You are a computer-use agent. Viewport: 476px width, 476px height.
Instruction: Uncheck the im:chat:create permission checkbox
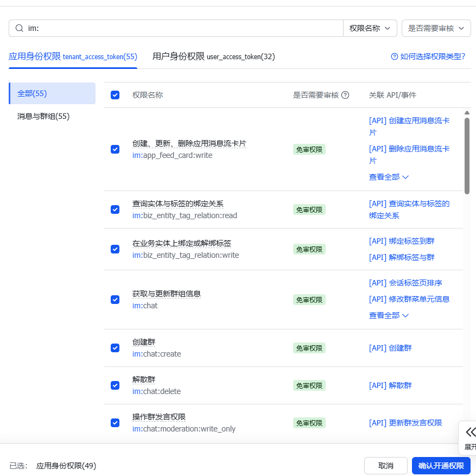pos(115,348)
